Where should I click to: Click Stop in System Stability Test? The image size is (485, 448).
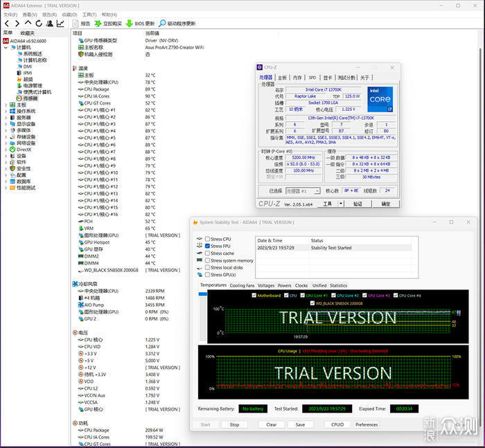[234, 424]
